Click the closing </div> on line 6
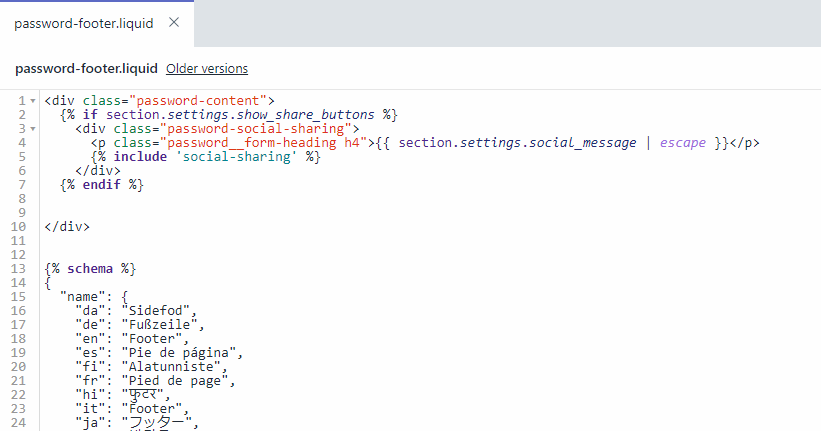Image resolution: width=821 pixels, height=431 pixels. [98, 171]
